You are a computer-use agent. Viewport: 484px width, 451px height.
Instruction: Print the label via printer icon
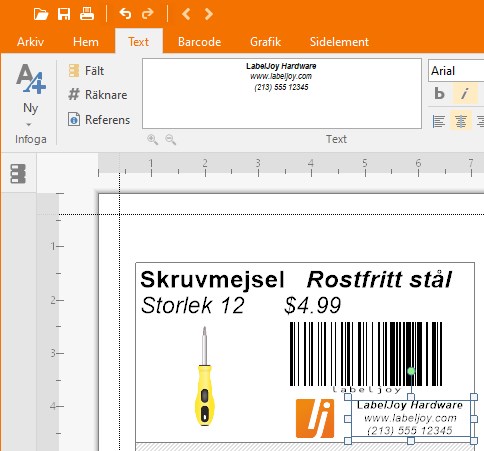(x=87, y=14)
